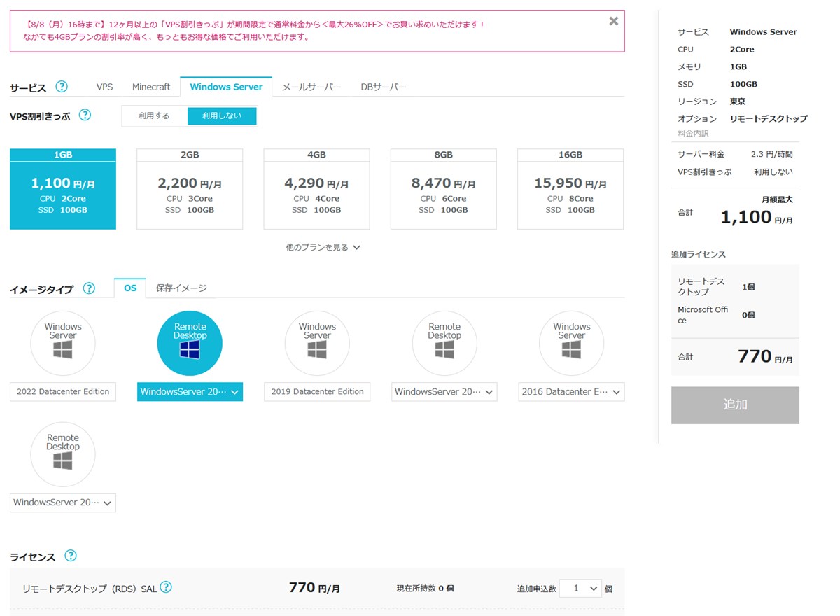
Task: Click the 2019 Datacenter Edition label box
Action: pyautogui.click(x=317, y=392)
